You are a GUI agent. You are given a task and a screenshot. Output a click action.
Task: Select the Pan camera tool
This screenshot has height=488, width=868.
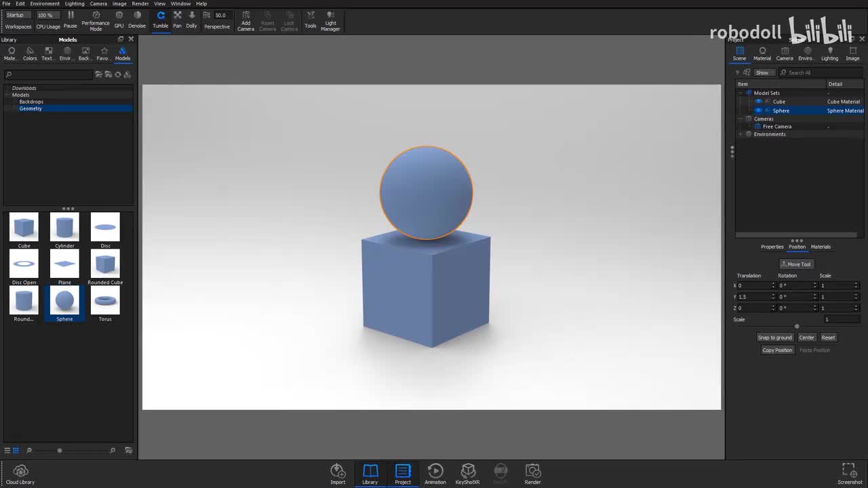tap(177, 20)
